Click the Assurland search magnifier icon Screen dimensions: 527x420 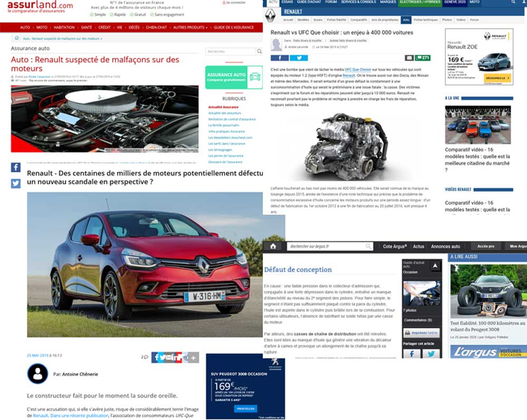pyautogui.click(x=259, y=52)
